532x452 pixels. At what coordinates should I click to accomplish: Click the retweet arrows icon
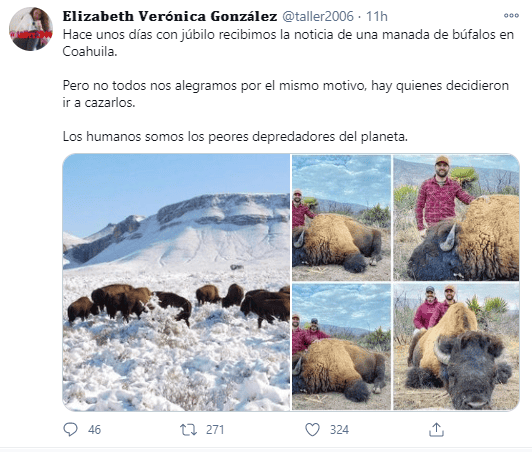pos(188,430)
